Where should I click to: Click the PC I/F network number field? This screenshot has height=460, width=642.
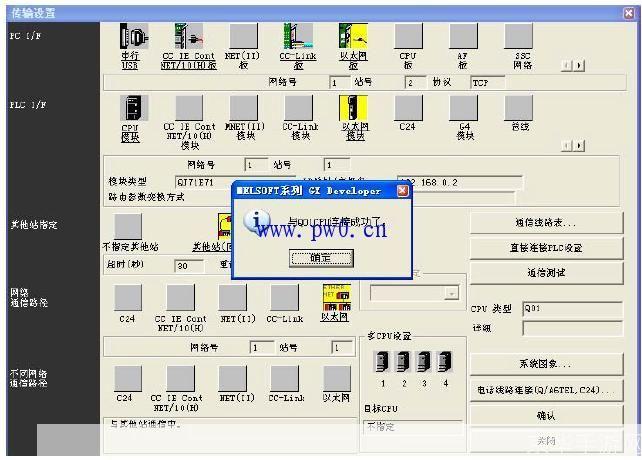coord(340,83)
